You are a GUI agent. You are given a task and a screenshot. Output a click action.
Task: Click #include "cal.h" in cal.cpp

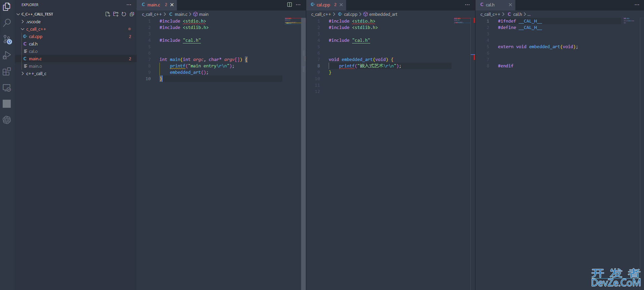(x=349, y=40)
